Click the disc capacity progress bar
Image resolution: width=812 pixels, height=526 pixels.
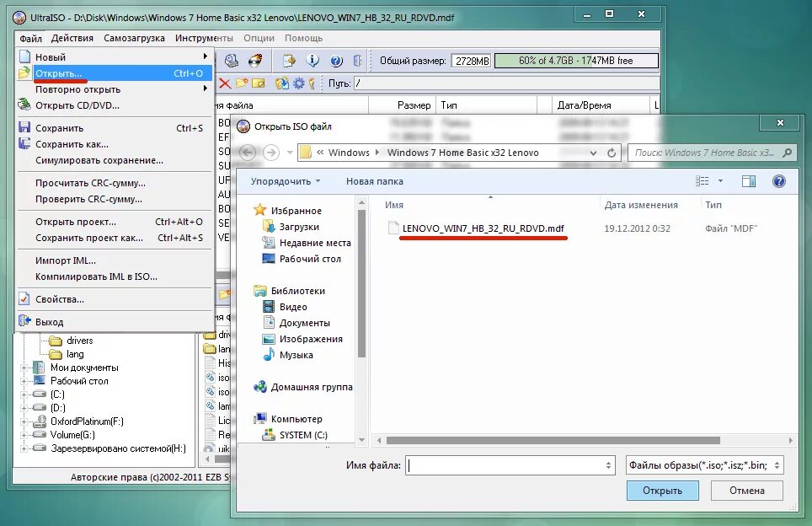point(579,60)
